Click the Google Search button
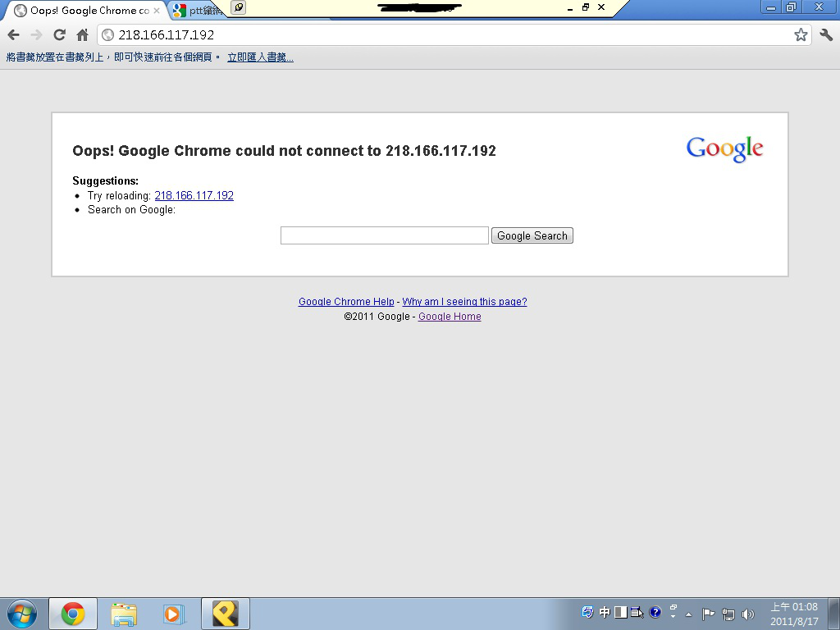Image resolution: width=840 pixels, height=630 pixels. 532,235
